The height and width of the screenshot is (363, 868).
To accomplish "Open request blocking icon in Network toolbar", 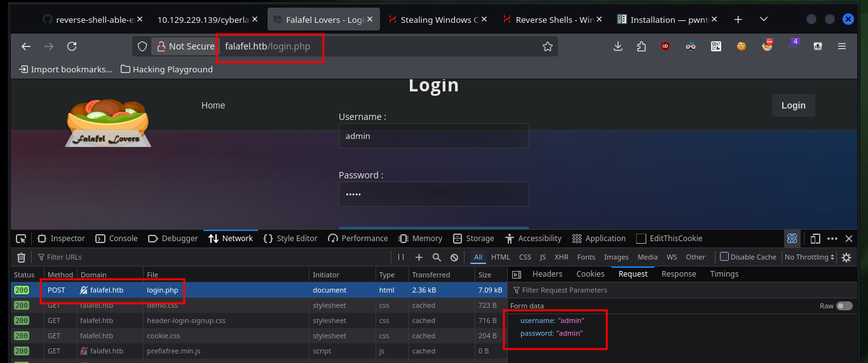I will point(454,257).
